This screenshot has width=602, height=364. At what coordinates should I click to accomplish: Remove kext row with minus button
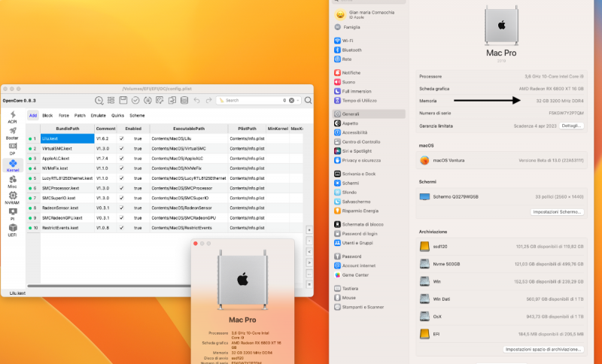309,241
